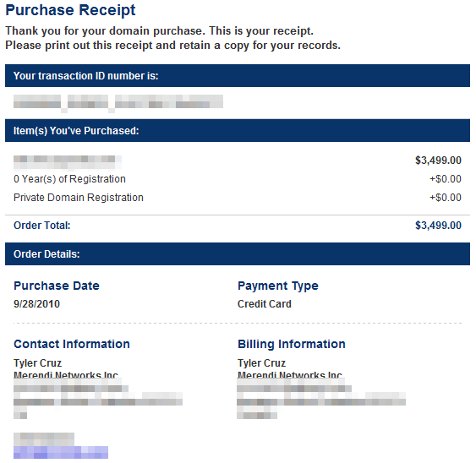476x463 pixels.
Task: Click the transaction ID number header bar
Action: click(x=238, y=75)
